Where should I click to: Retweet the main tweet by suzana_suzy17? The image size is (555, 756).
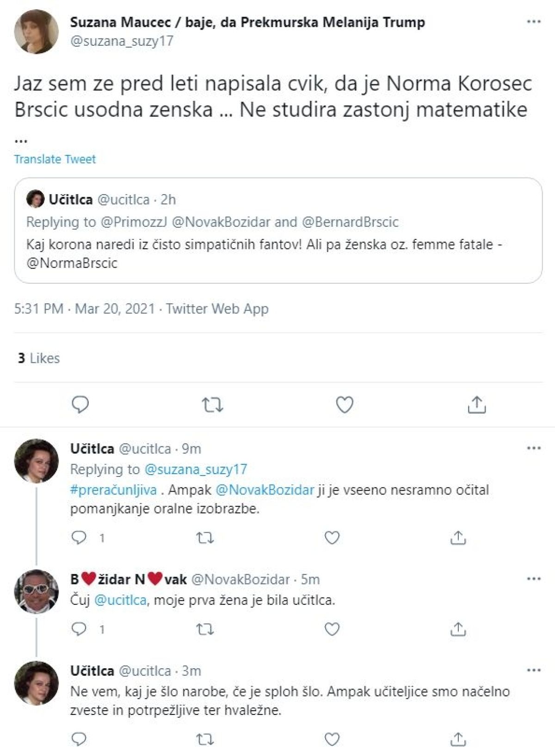[213, 405]
